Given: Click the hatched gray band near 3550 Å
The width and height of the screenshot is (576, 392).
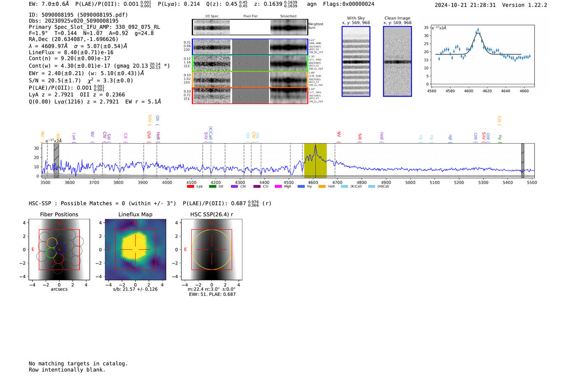Looking at the screenshot, I should click(x=56, y=160).
